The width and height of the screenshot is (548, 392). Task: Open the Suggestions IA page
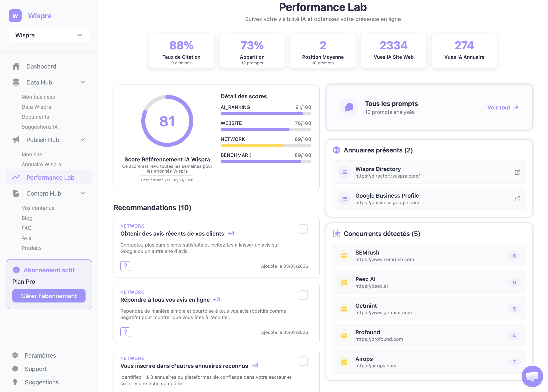pos(40,127)
